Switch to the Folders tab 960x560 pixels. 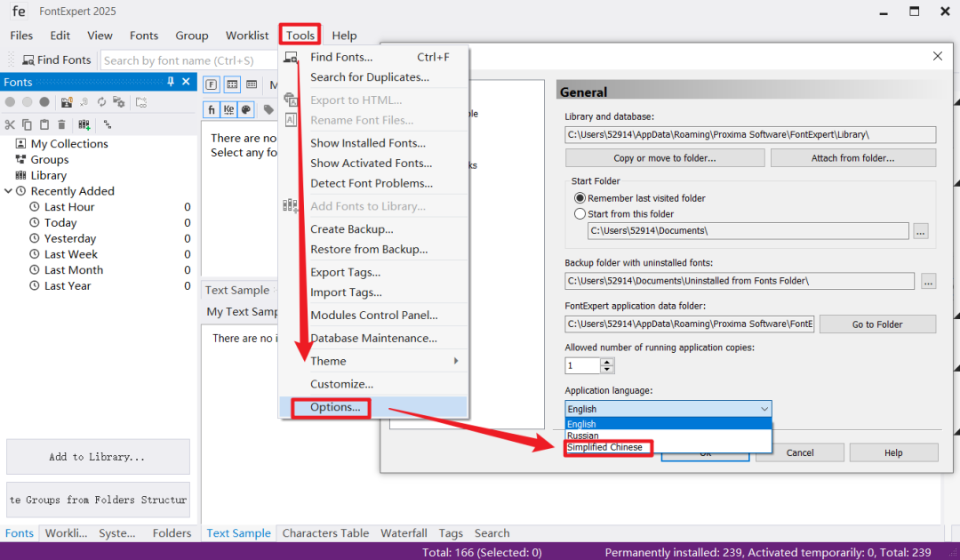point(172,533)
